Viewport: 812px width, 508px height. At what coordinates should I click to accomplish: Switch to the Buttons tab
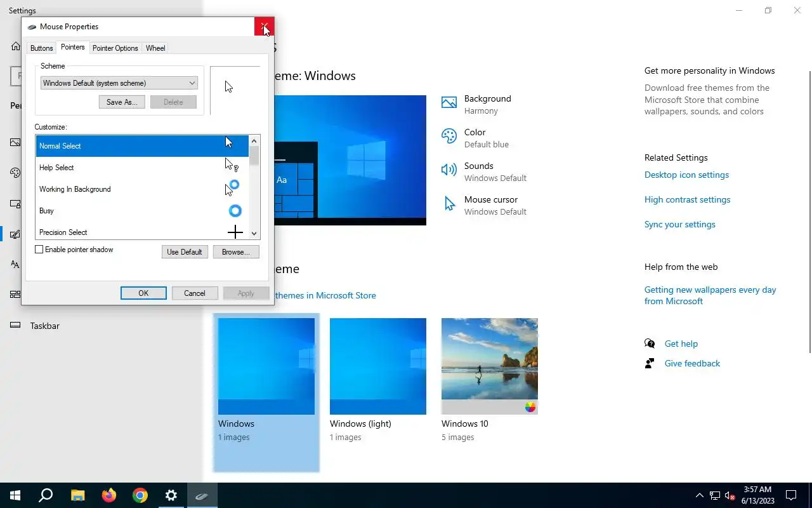[41, 48]
